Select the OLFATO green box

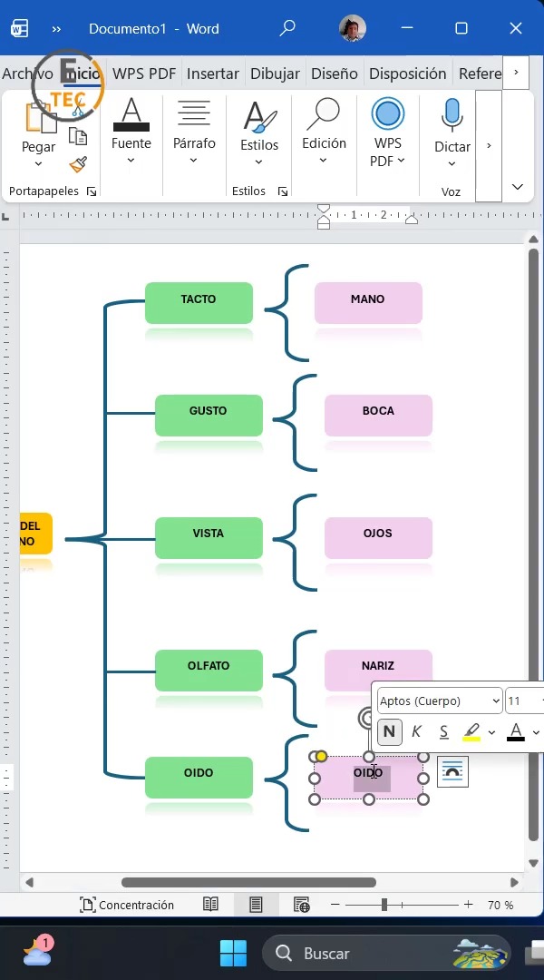pos(209,670)
